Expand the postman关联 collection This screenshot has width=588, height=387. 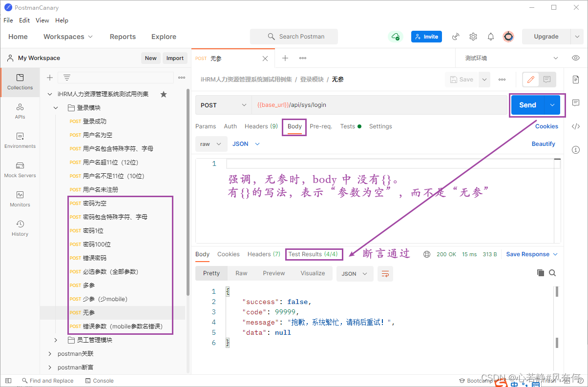point(50,354)
